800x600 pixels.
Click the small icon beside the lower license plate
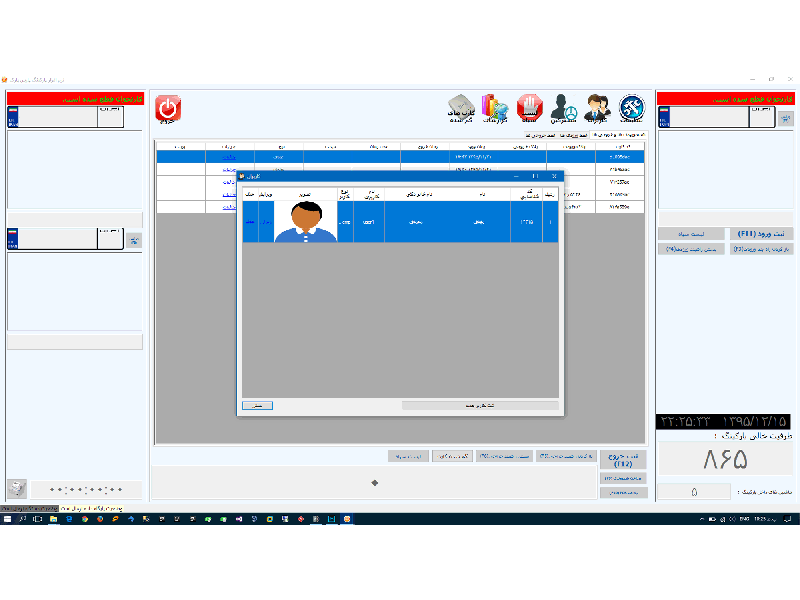coord(134,240)
